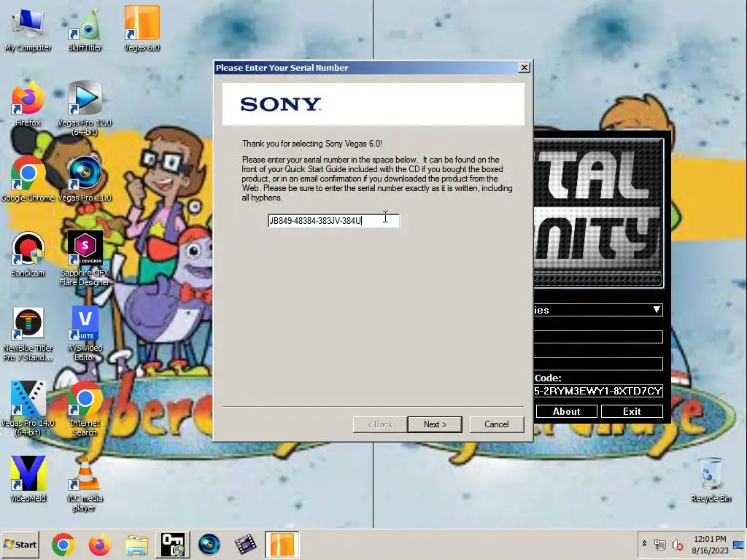
Task: Click the Show Desktop tray button
Action: [x=740, y=544]
